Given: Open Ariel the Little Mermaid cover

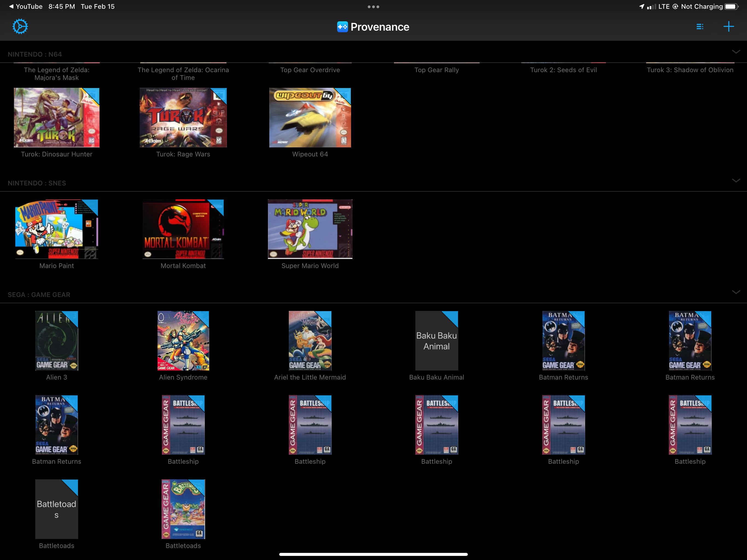Looking at the screenshot, I should (x=310, y=340).
